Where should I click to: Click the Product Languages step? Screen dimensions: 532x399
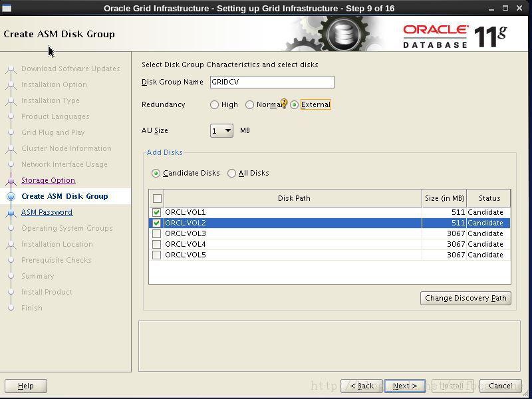55,116
